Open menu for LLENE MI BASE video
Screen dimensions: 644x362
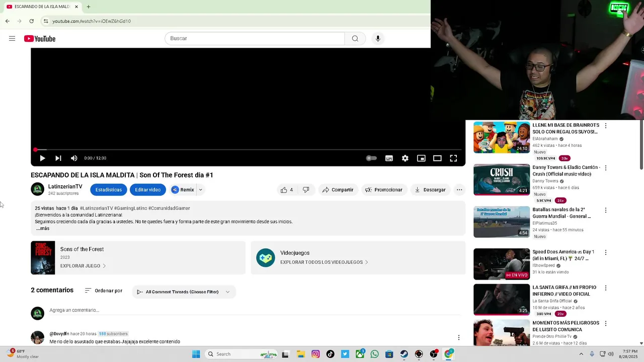pos(606,126)
